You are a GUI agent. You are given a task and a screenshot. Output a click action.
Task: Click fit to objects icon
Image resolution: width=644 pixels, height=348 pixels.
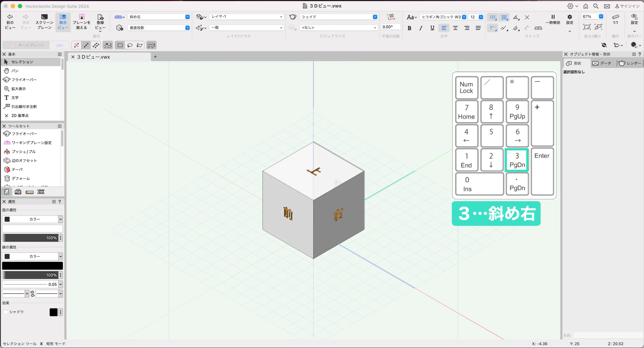598,27
